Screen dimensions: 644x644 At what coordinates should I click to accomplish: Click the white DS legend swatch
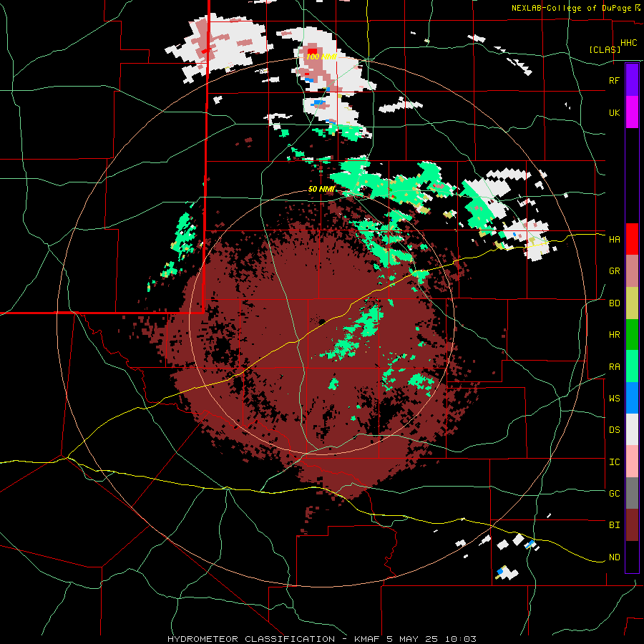632,429
